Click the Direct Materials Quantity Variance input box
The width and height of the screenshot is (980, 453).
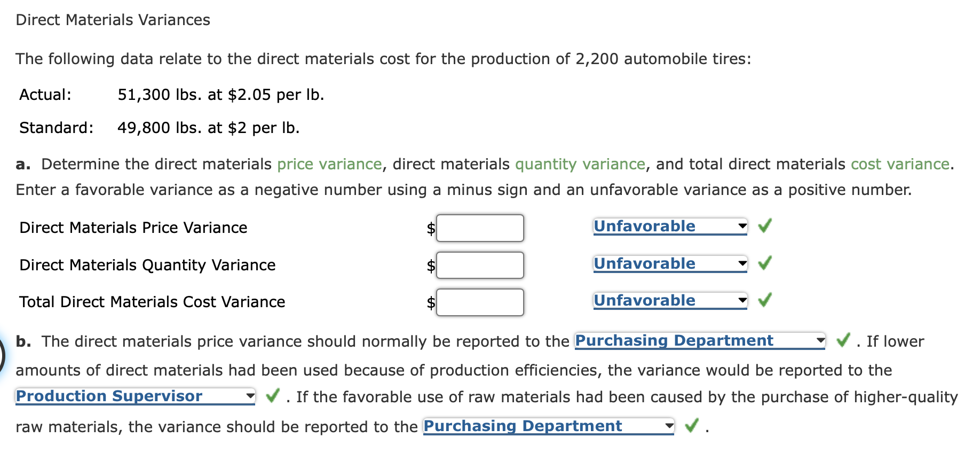[x=479, y=265]
